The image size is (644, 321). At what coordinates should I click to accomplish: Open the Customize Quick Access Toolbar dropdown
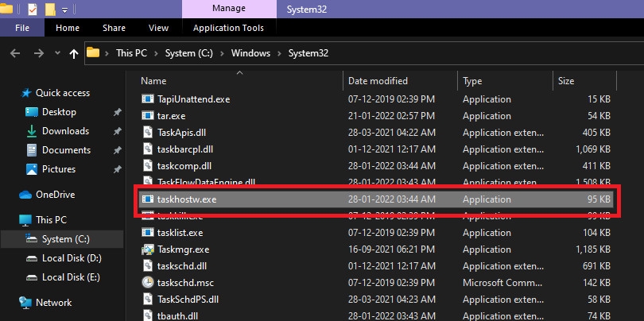65,10
